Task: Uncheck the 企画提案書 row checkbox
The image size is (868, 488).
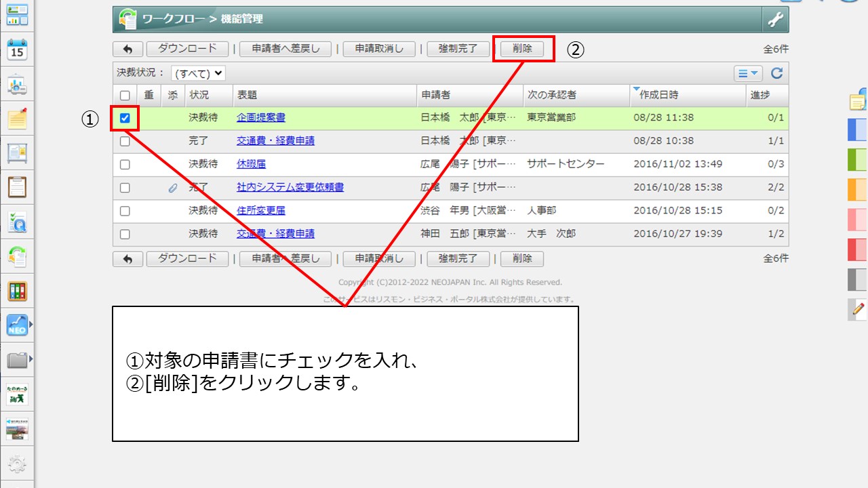Action: (125, 118)
